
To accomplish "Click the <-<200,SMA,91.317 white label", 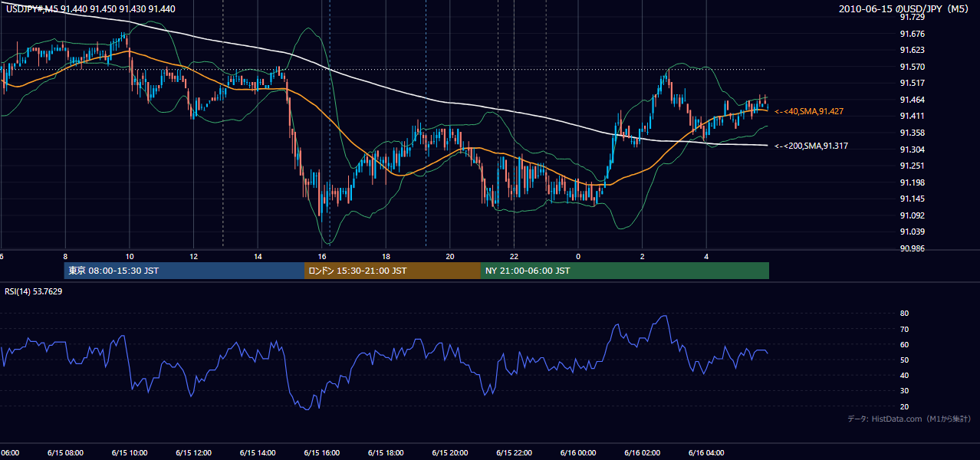I will 811,146.
